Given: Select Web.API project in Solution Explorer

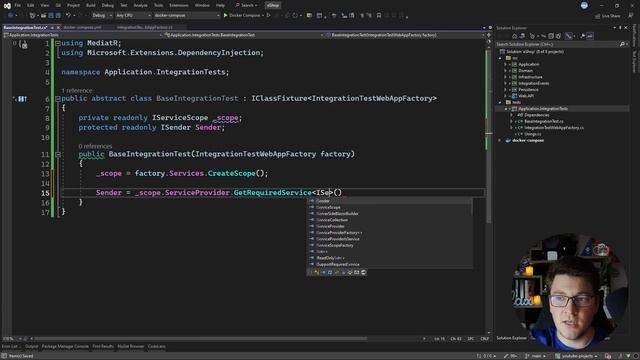Looking at the screenshot, I should click(526, 96).
